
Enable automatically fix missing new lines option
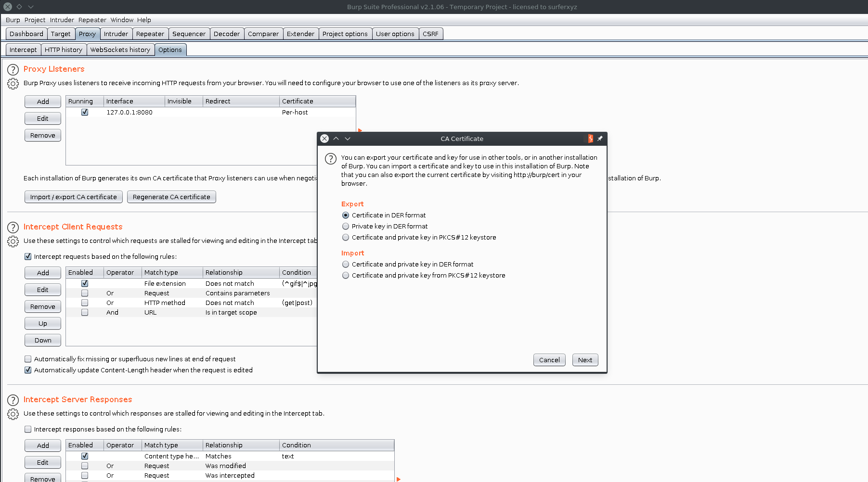coord(28,359)
